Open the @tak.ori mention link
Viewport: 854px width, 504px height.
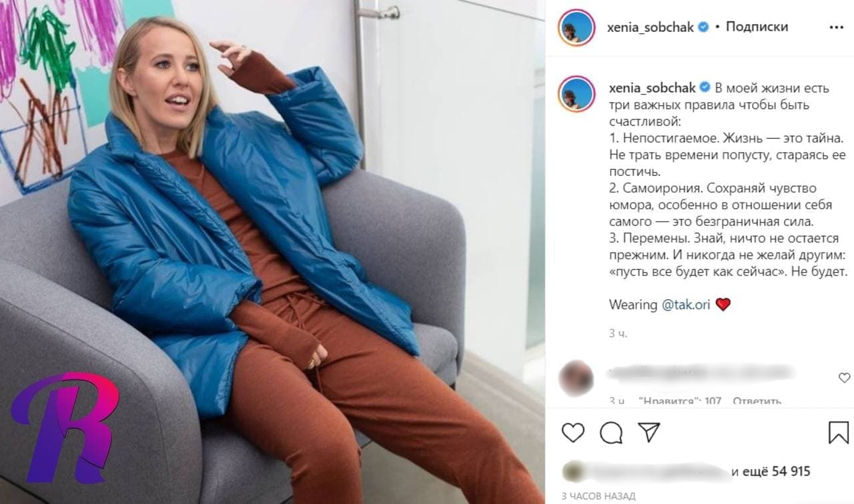click(x=686, y=305)
